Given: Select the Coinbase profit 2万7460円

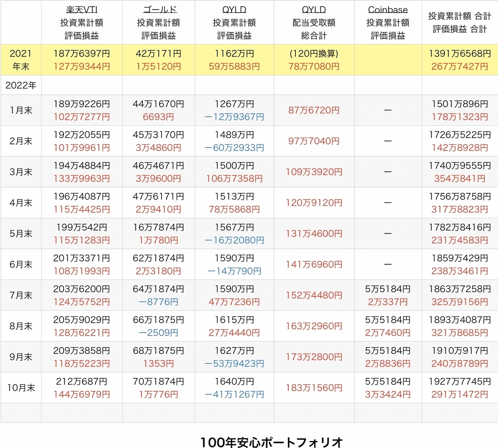Looking at the screenshot, I should click(388, 333).
